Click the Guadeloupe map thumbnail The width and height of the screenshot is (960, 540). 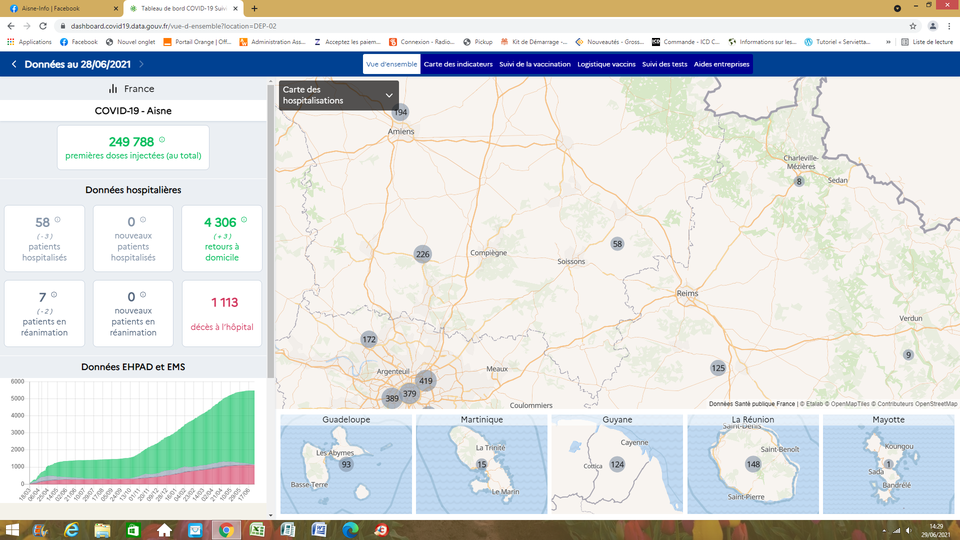345,463
